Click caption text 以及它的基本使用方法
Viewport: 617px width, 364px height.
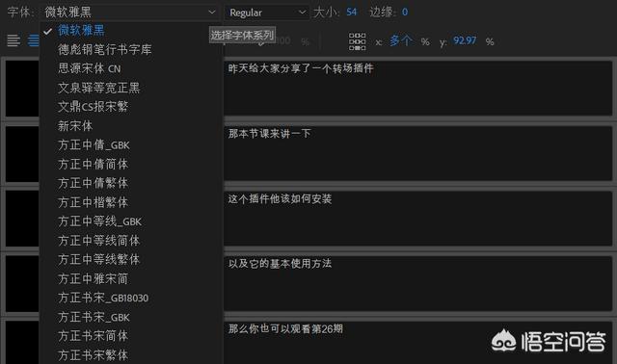click(x=280, y=263)
